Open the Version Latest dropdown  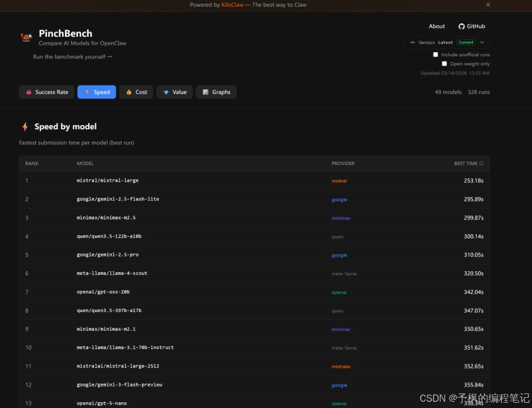coord(447,43)
